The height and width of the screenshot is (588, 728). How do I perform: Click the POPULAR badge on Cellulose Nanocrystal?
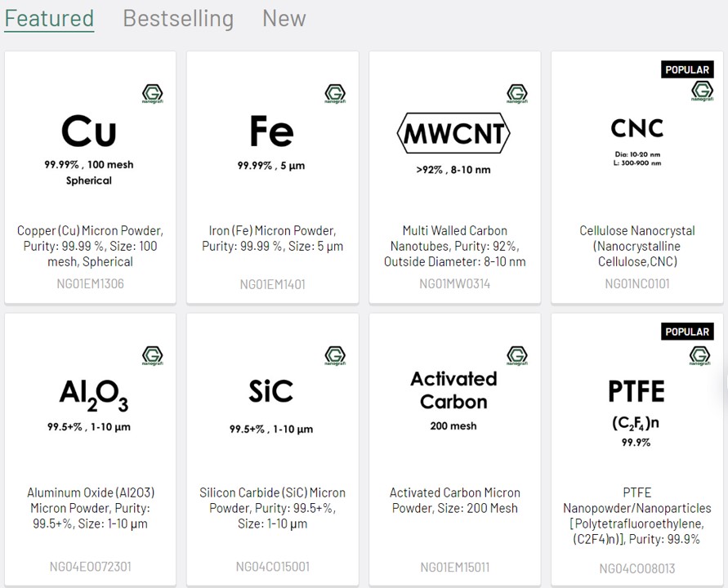click(686, 69)
